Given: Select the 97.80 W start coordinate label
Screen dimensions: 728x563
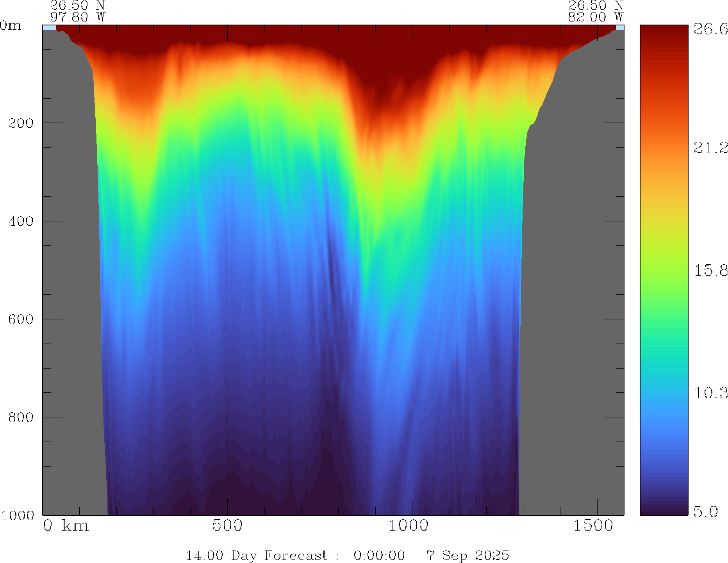Looking at the screenshot, I should click(78, 17).
